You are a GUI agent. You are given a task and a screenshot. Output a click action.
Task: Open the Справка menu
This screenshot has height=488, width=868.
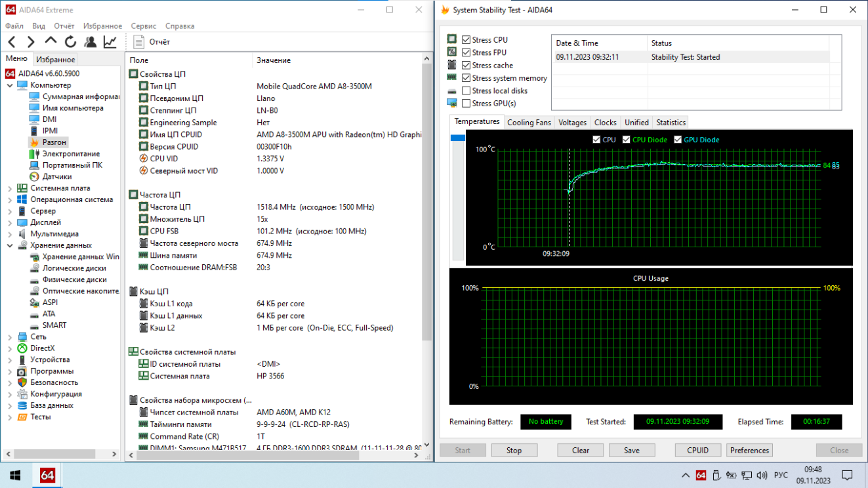[x=180, y=26]
